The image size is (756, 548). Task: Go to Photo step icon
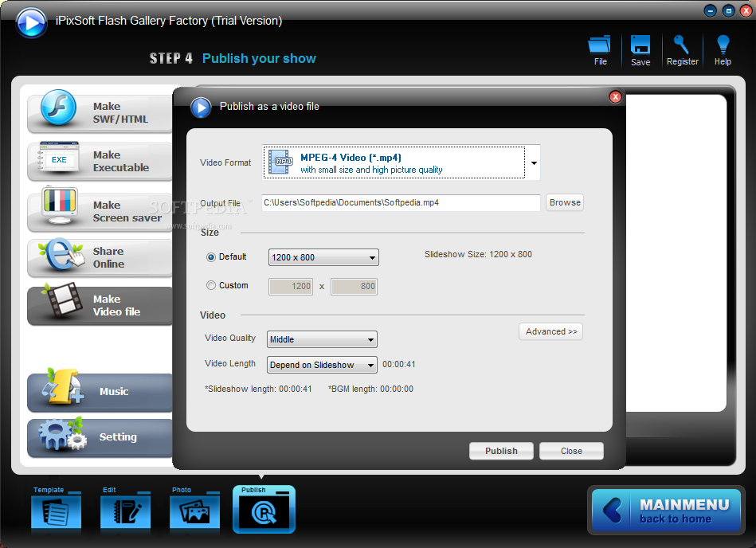point(195,510)
